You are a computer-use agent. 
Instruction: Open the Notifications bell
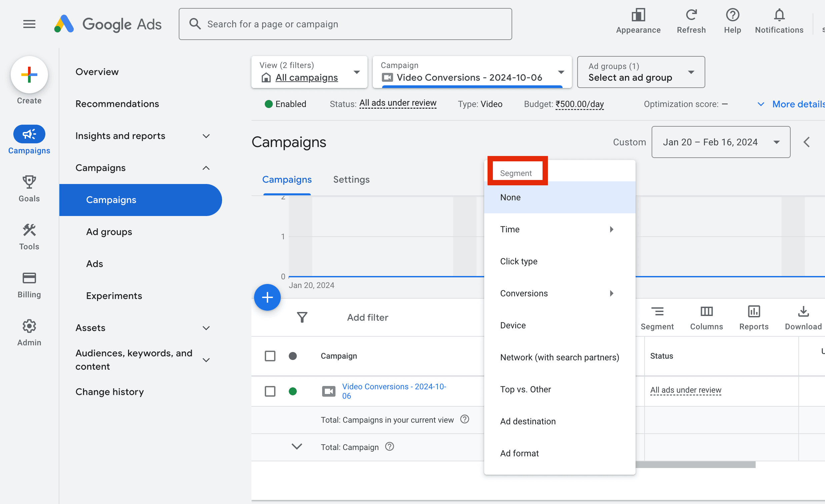coord(779,15)
